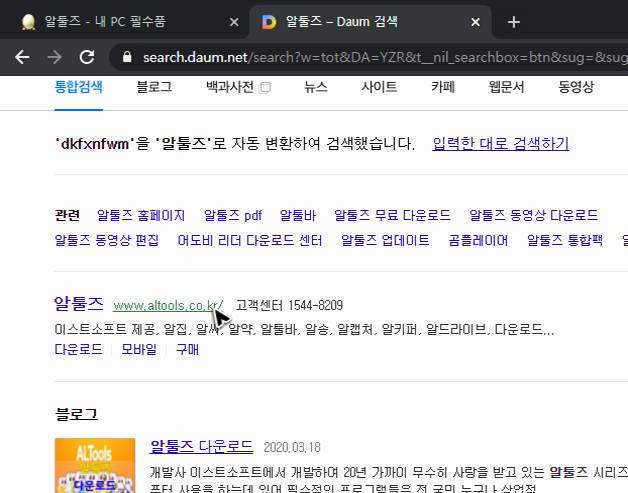Click the 모바일 sublink under 알툴즈
The width and height of the screenshot is (628, 493).
click(139, 350)
